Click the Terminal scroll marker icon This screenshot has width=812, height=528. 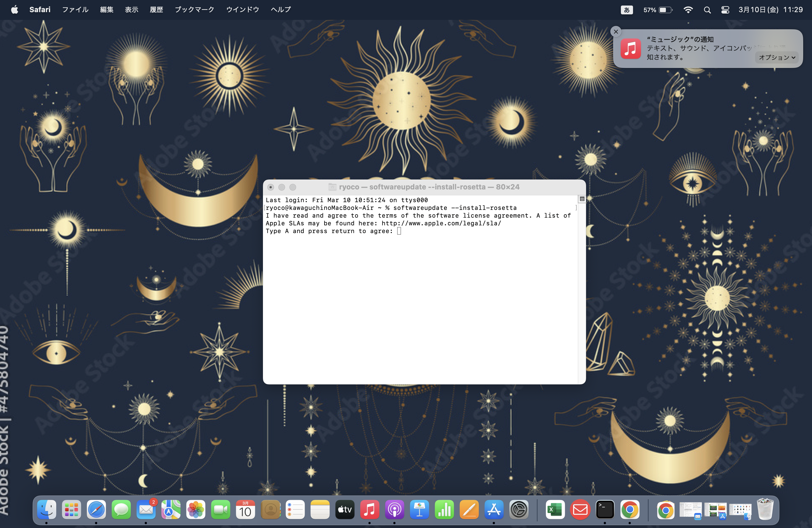tap(582, 199)
